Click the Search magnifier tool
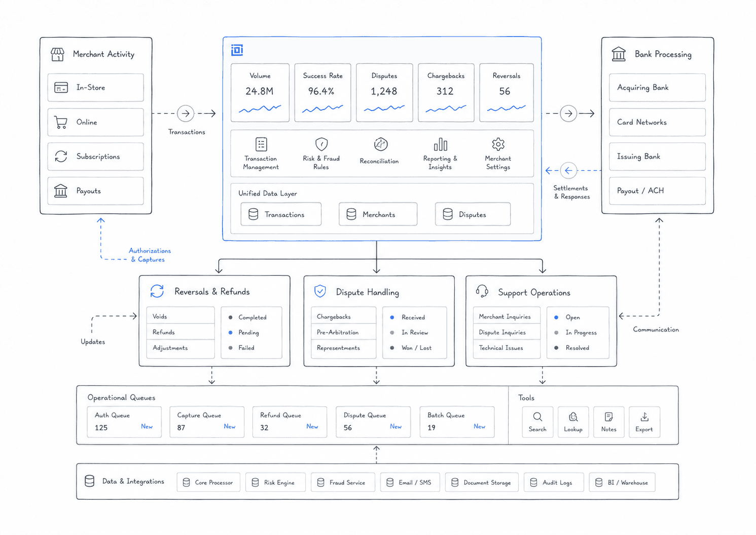756x535 pixels. (537, 417)
